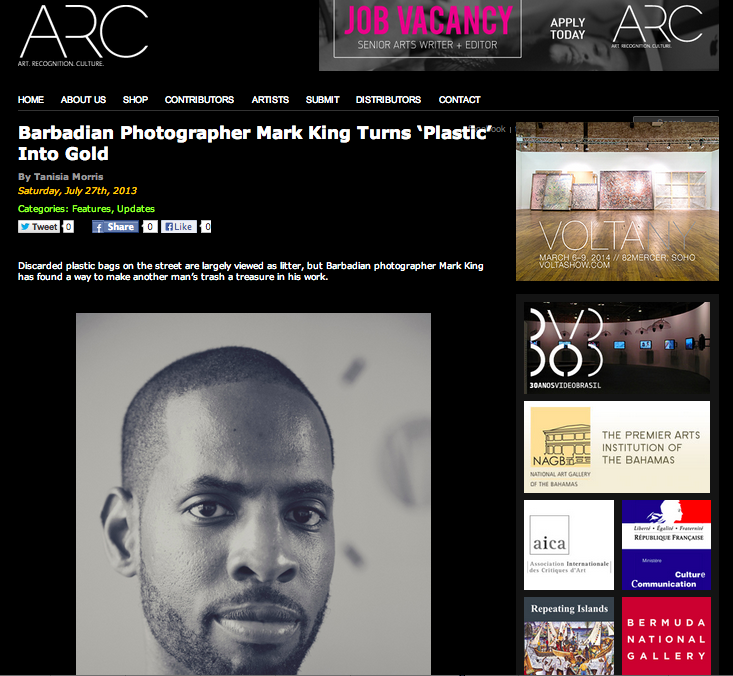
Task: Open the Job Vacancy banner ad
Action: click(518, 35)
